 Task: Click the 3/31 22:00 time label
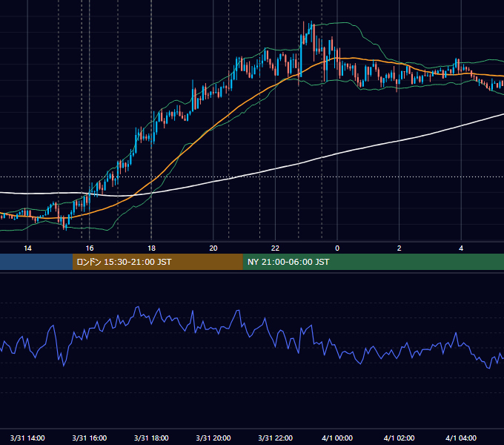click(275, 438)
